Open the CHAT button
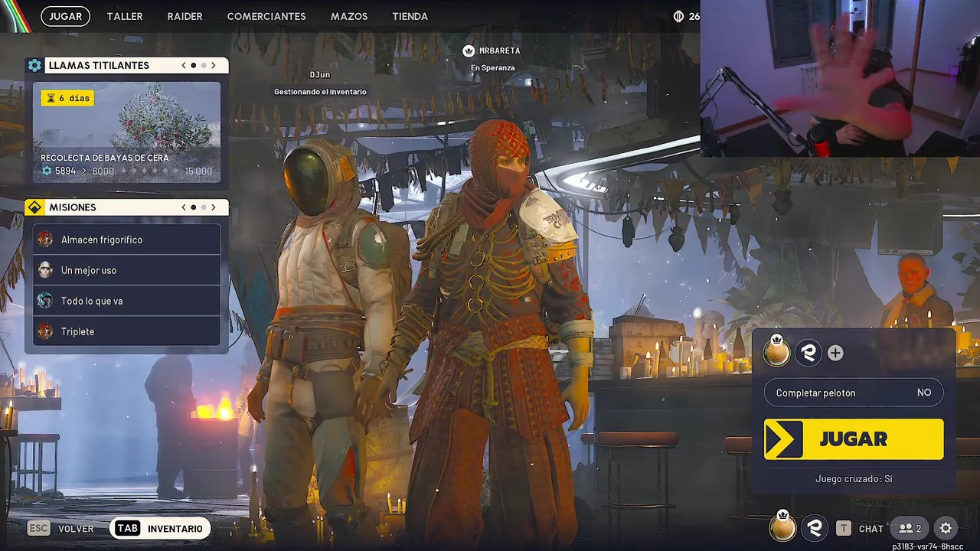 (871, 529)
